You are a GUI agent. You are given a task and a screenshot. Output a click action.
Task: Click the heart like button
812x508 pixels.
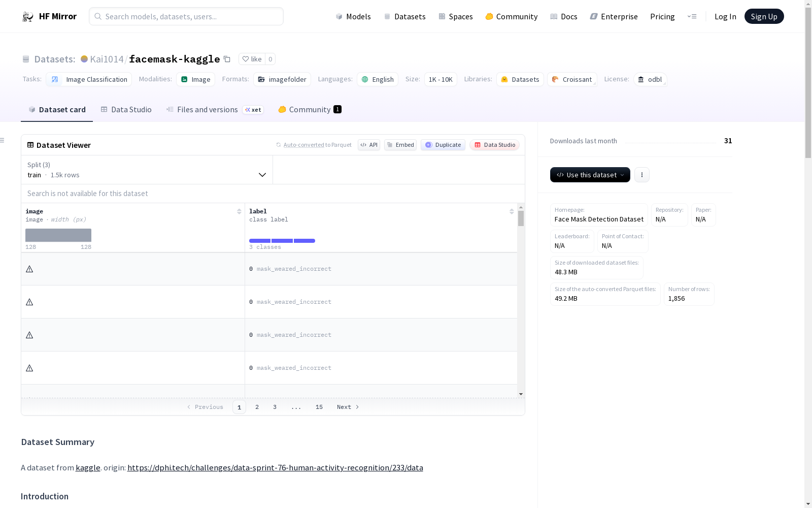(252, 59)
